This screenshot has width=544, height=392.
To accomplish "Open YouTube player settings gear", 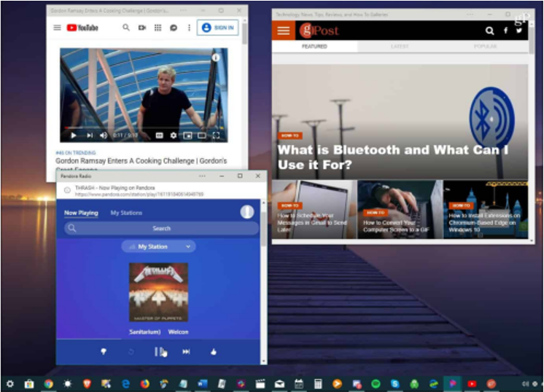I will pyautogui.click(x=174, y=136).
